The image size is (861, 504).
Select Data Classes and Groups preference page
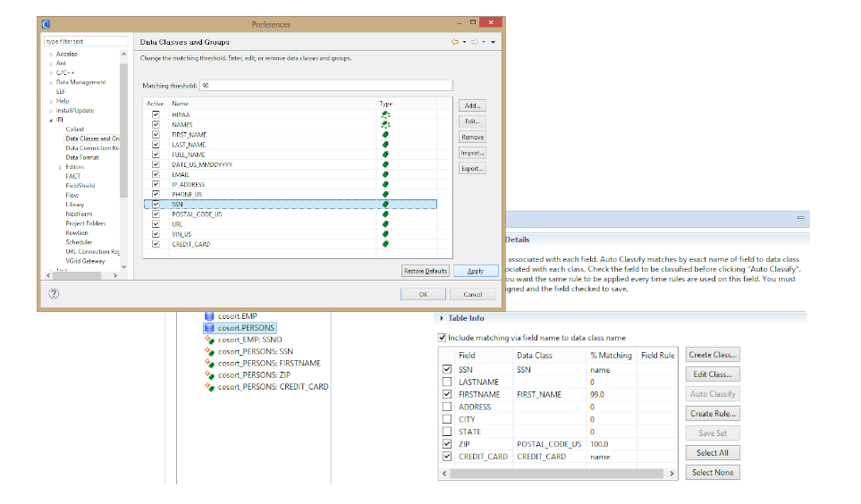click(92, 139)
